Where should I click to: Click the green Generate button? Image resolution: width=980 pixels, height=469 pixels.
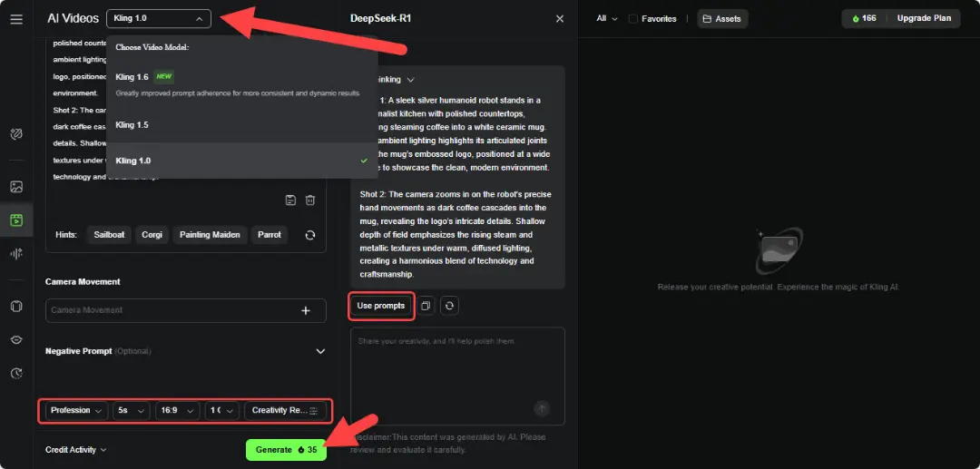tap(286, 450)
